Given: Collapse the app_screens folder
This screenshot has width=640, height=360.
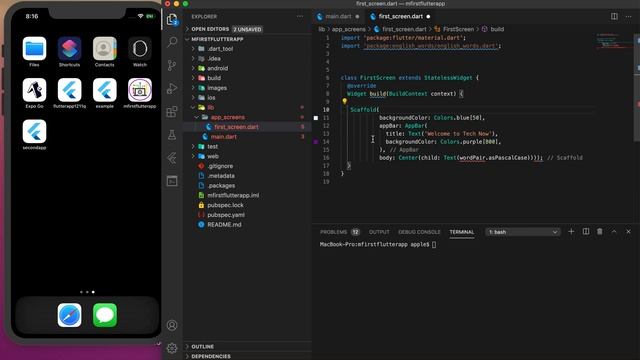Looking at the screenshot, I should [247, 117].
